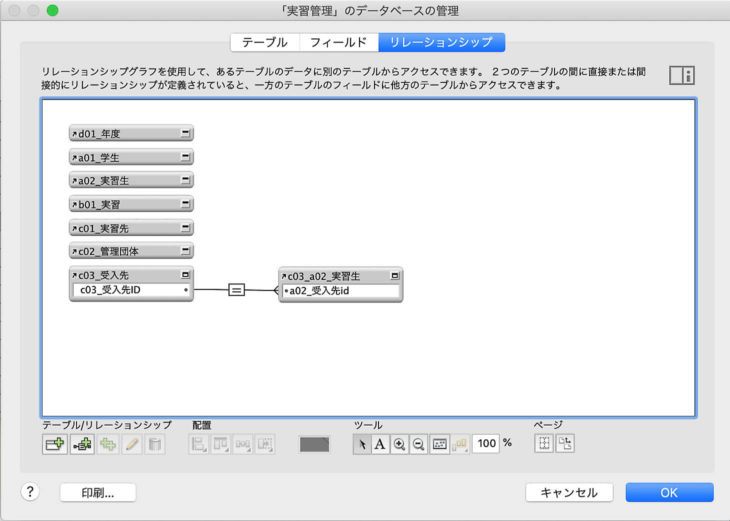Switch to the フィールド tab

[x=338, y=42]
